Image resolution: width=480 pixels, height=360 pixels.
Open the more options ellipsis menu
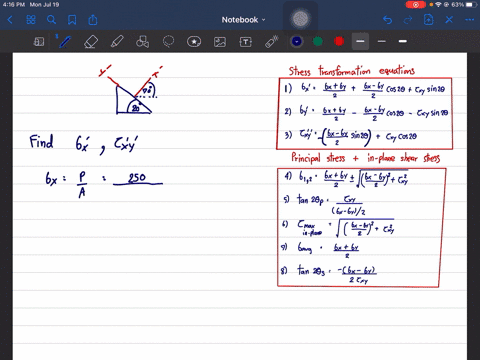coord(470,20)
